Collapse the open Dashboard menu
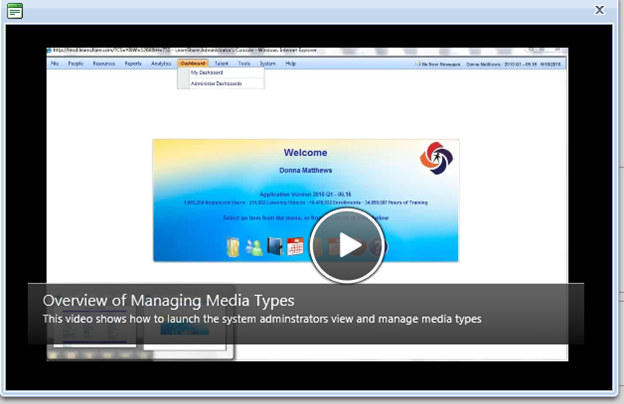The image size is (624, 404). 193,63
